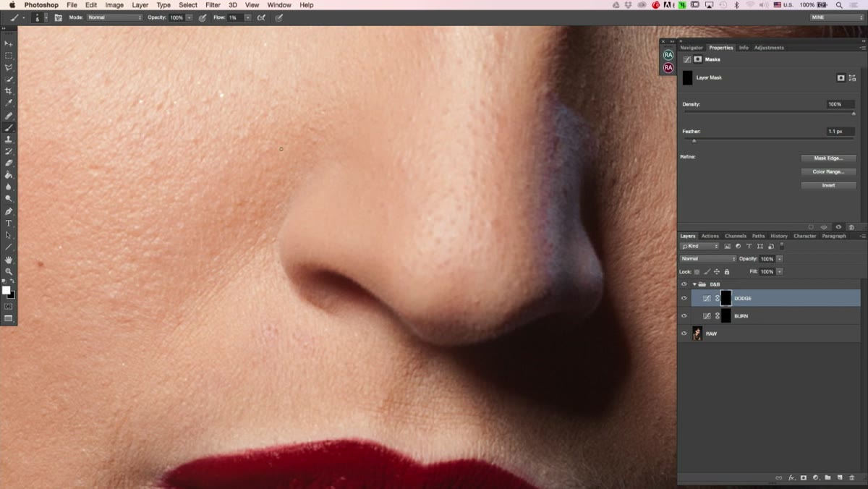
Task: Adjust the Feather slider handle
Action: coord(694,140)
